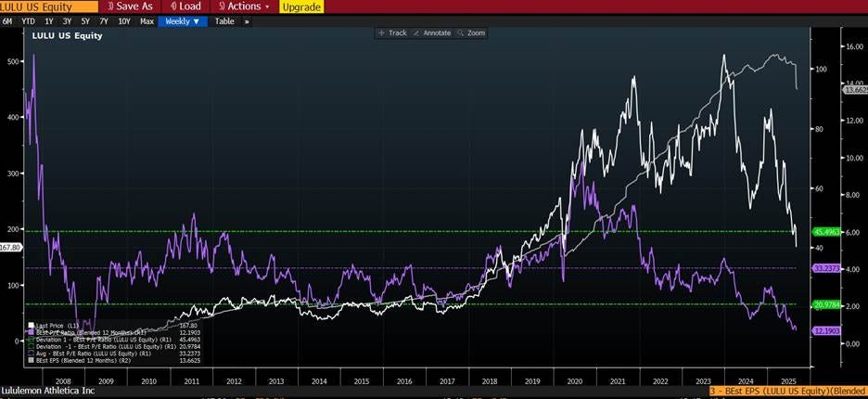Click the Load button

click(x=186, y=6)
